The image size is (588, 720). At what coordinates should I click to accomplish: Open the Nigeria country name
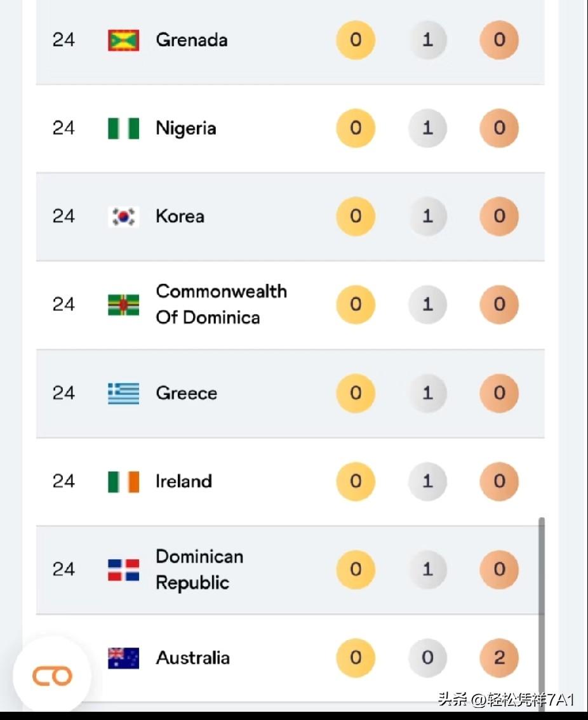click(186, 128)
